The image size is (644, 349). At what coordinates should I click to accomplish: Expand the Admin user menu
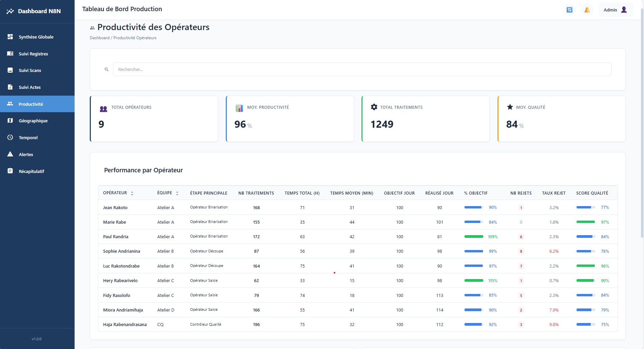[x=615, y=9]
